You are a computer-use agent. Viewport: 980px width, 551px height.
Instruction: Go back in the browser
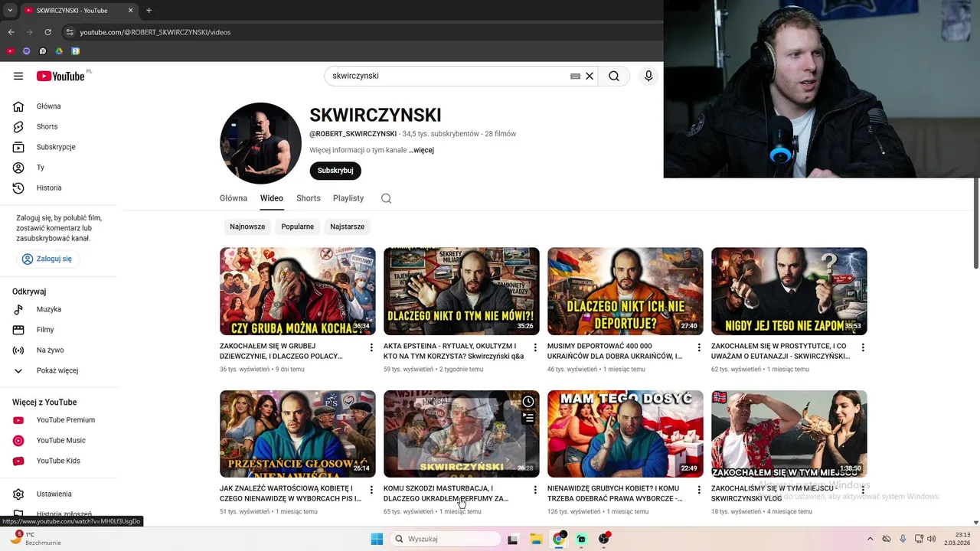pos(11,32)
